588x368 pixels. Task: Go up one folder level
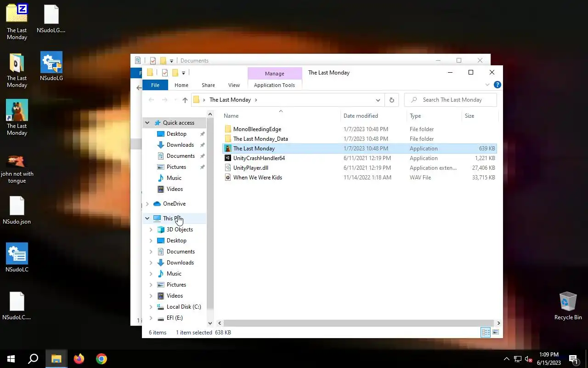[185, 100]
